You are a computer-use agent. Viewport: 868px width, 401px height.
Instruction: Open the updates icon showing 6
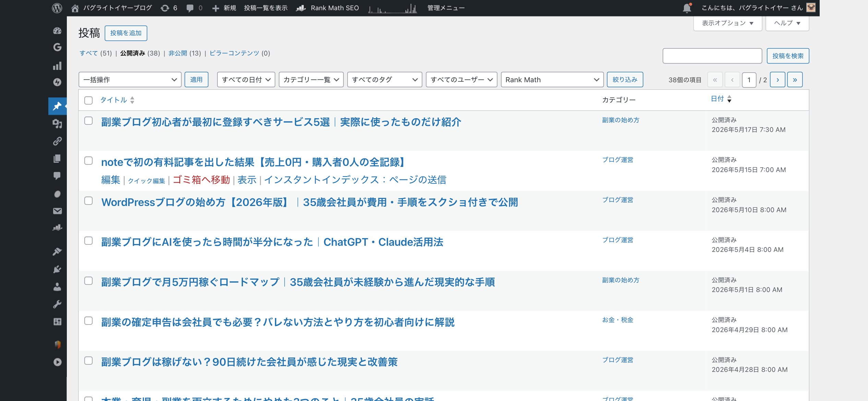(169, 8)
